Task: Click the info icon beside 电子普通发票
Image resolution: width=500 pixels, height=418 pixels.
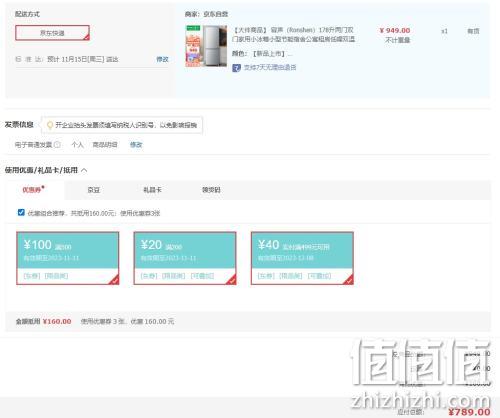Action: tap(57, 145)
